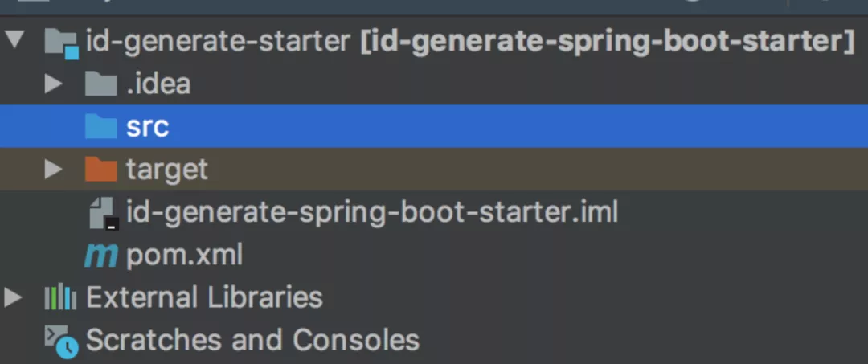Click the id-generate-starter module folder icon
The image size is (868, 364).
[x=63, y=42]
